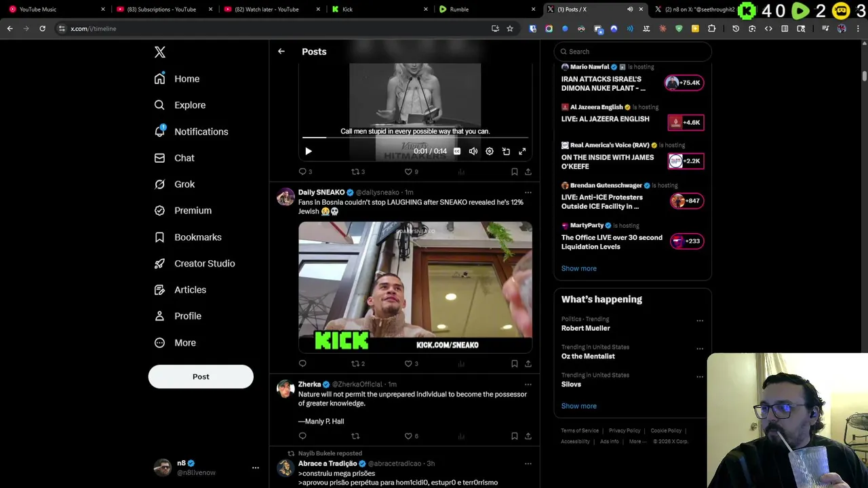Open Chat in the X sidebar
The height and width of the screenshot is (488, 868).
tap(174, 158)
